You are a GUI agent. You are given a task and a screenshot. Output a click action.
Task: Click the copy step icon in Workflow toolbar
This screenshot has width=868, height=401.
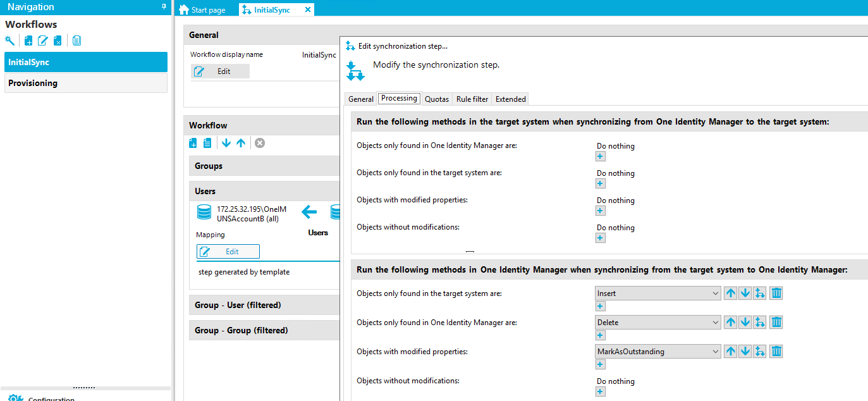(x=207, y=142)
